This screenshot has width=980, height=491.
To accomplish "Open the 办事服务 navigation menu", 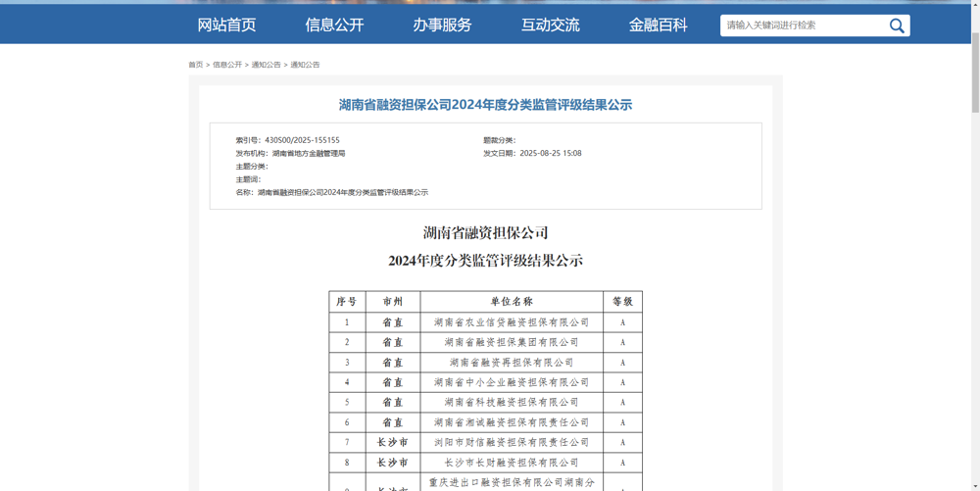I will (x=443, y=25).
